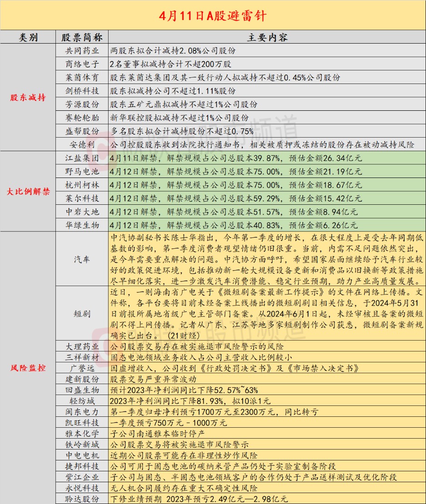Click the "大理药业" stock cell
Viewport: 426px width, 504px height.
tap(82, 346)
